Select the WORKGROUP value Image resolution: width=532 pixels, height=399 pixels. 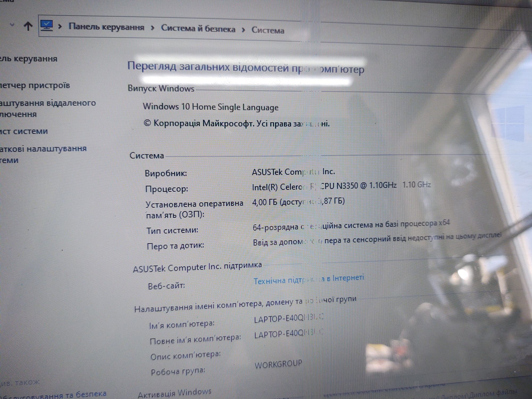point(279,364)
